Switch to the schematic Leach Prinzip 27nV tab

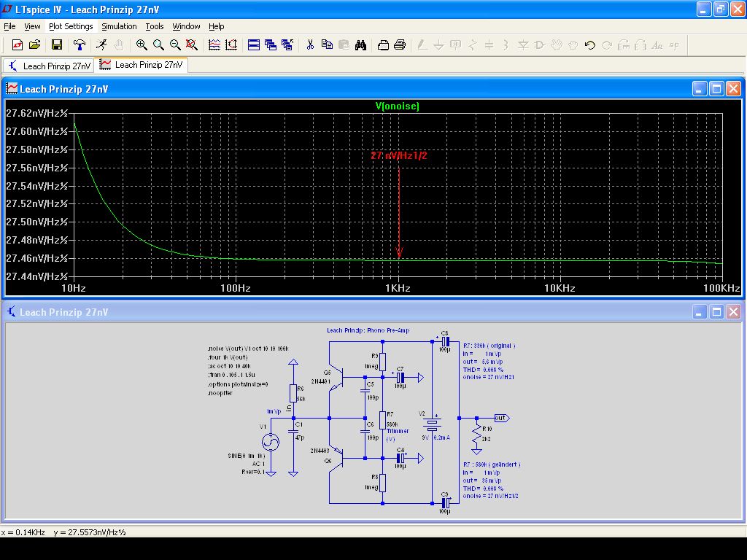pyautogui.click(x=50, y=66)
